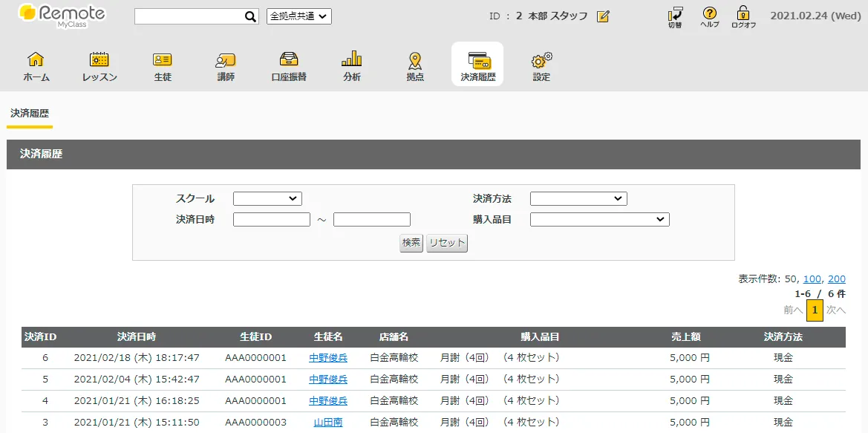Screen dimensions: 868x433
Task: Click the 決済ID column header
Action: pyautogui.click(x=40, y=336)
